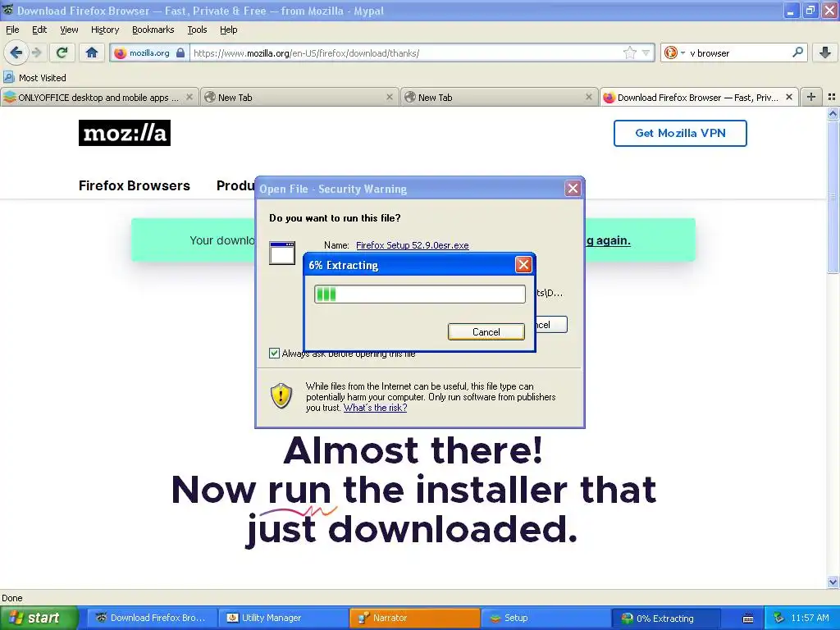Open the Bookmarks menu
The image size is (840, 630).
pos(153,30)
